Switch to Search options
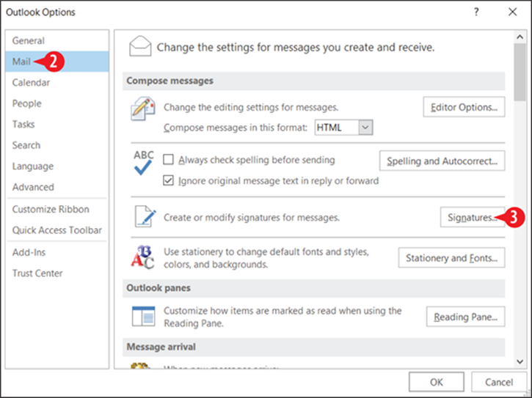 tap(57, 145)
